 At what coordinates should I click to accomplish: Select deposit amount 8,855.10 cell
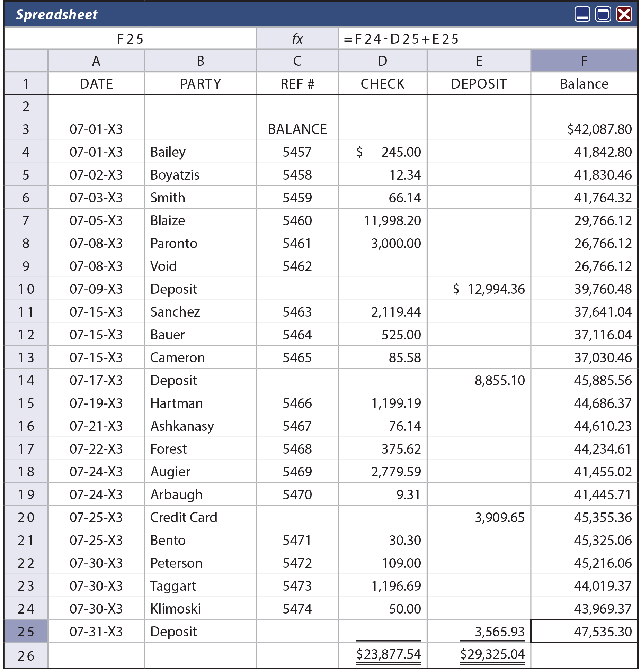pyautogui.click(x=479, y=380)
